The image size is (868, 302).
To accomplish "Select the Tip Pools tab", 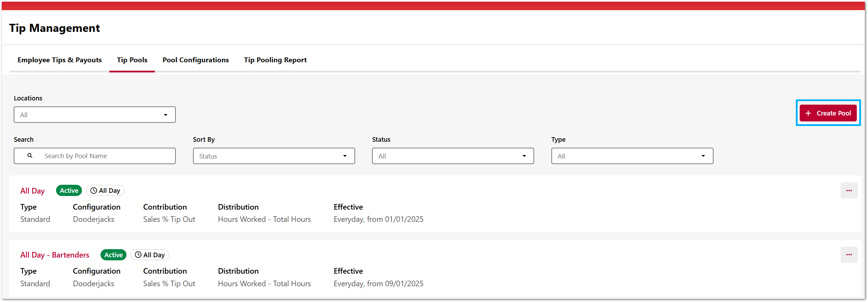I will [x=132, y=60].
